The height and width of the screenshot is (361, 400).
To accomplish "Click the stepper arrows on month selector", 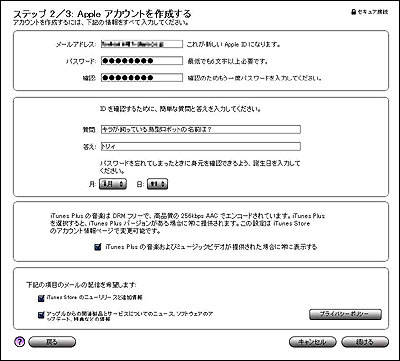I will pos(122,184).
